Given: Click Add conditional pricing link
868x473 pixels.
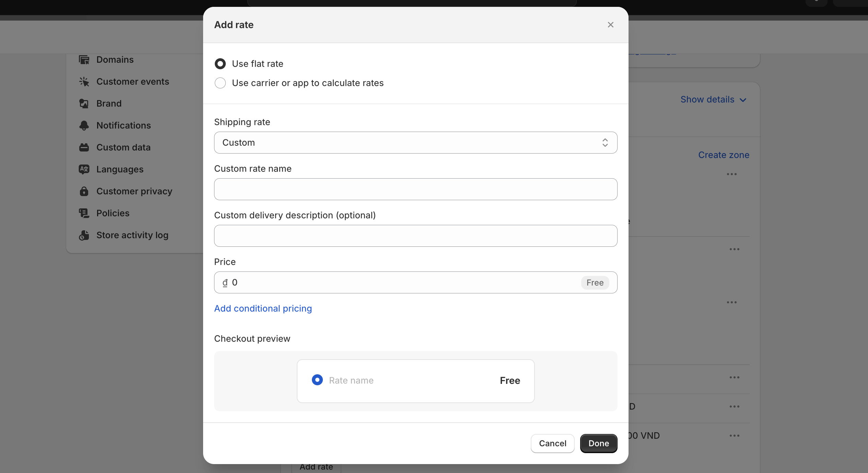Looking at the screenshot, I should point(263,308).
